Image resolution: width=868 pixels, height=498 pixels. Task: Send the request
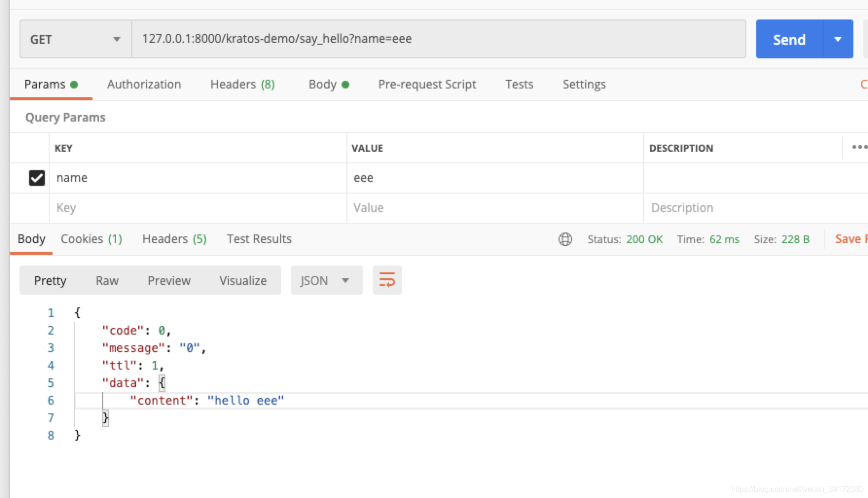pyautogui.click(x=789, y=39)
